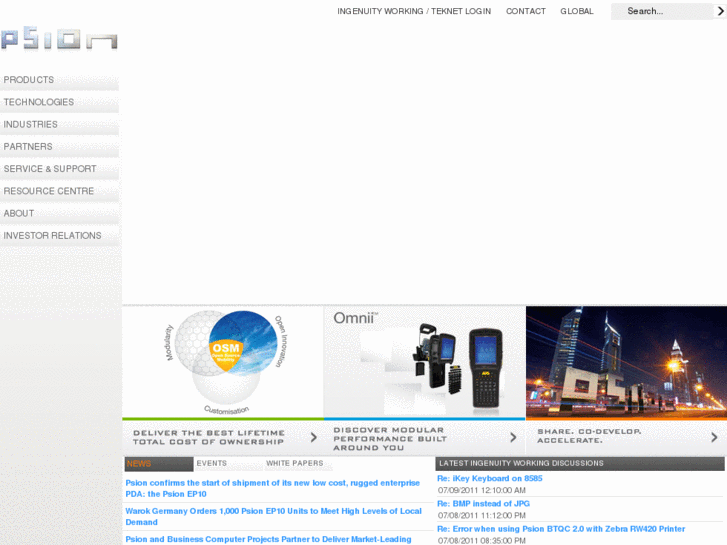Open the Psion city night banner image
This screenshot has height=545, width=727.
(x=626, y=362)
